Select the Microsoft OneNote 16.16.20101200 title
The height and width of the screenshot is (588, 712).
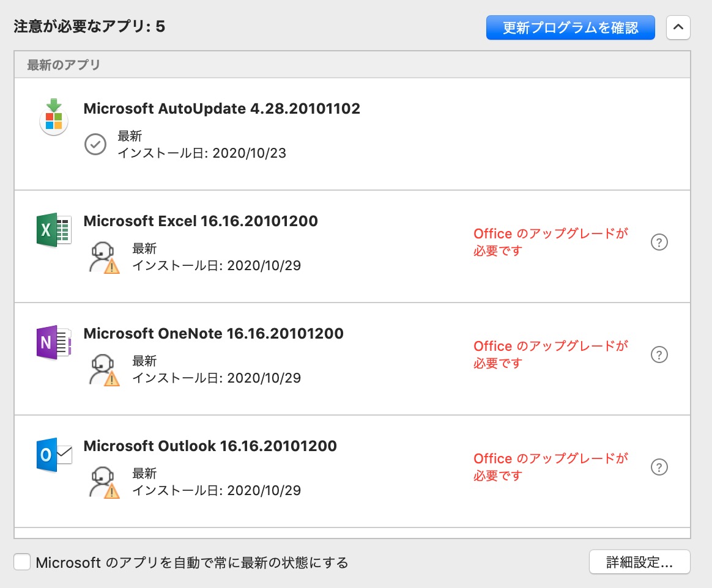pyautogui.click(x=213, y=334)
